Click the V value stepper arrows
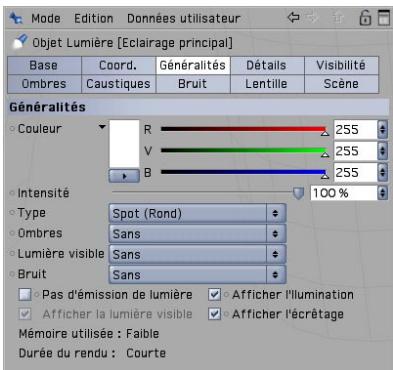 382,151
